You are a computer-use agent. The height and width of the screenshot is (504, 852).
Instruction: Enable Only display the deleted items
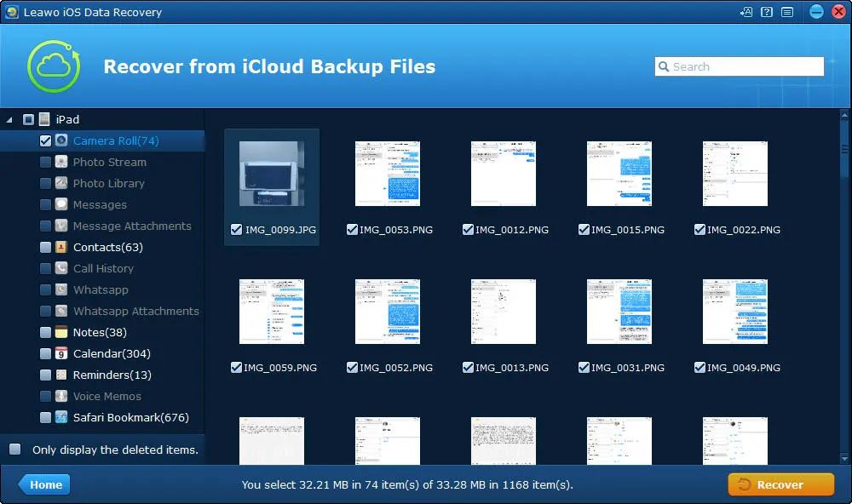(x=15, y=450)
